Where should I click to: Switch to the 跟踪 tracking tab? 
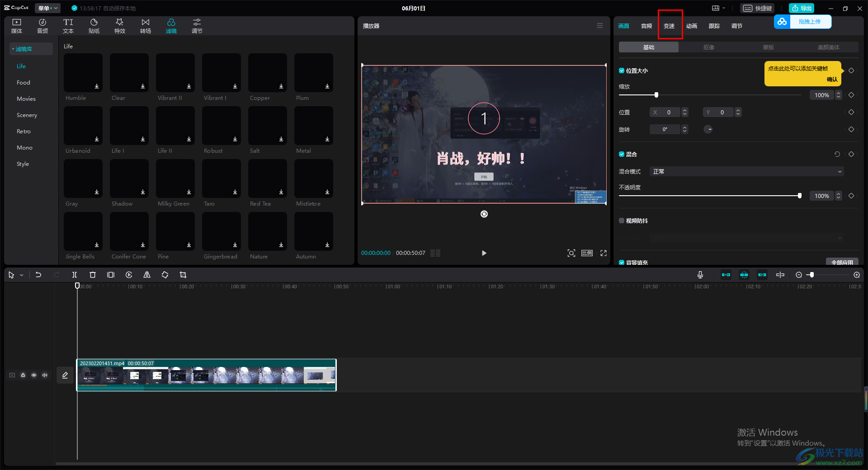(714, 26)
